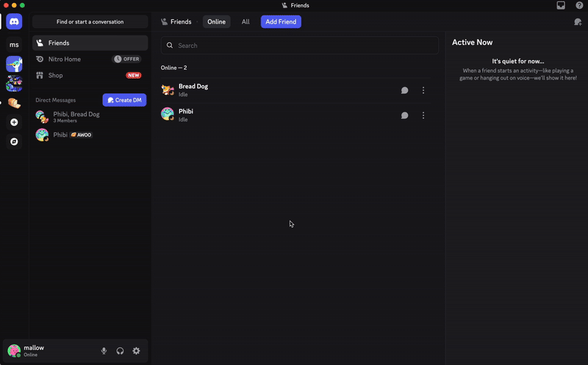Viewport: 588px width, 365px height.
Task: Click the "Active Now" heading
Action: tap(472, 43)
